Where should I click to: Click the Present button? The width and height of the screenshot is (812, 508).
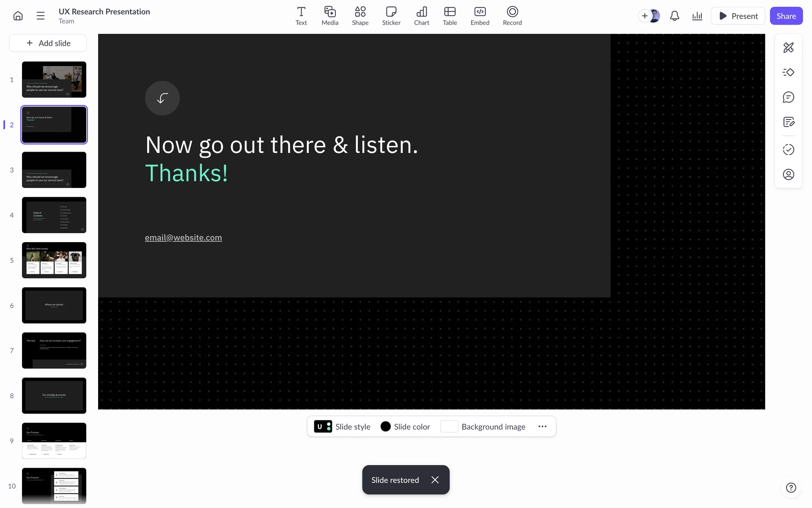point(738,16)
